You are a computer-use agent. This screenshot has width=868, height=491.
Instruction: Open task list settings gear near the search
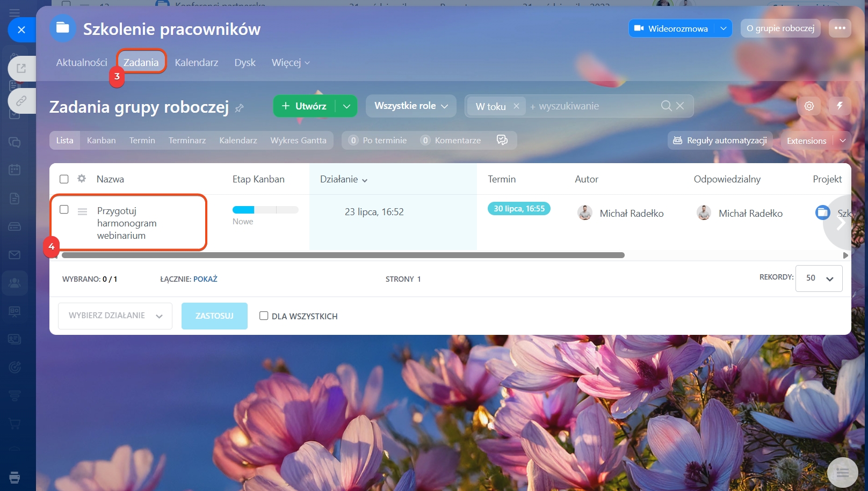click(x=809, y=106)
